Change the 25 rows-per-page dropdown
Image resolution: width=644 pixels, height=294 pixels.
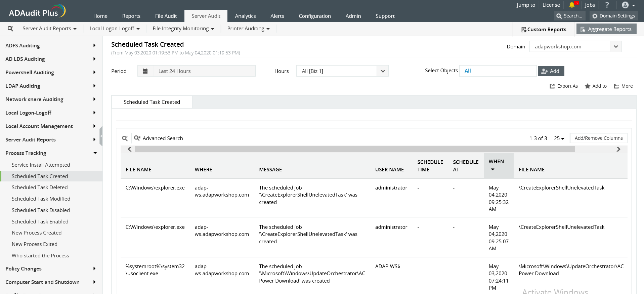click(559, 138)
